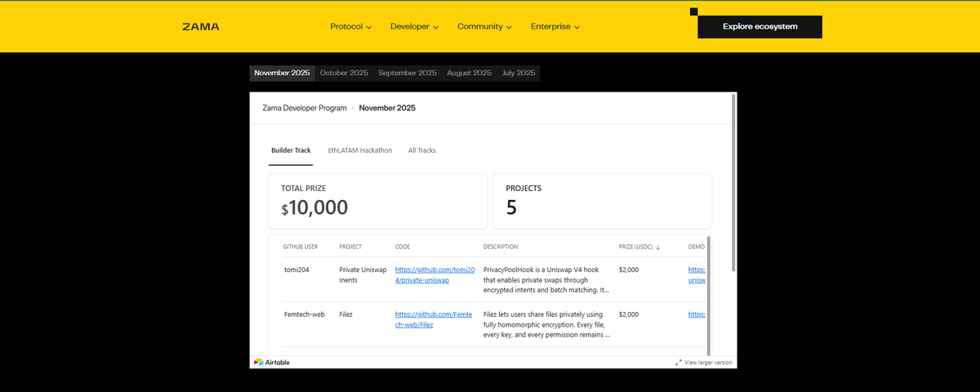Click the Private Uniswap Inents project cell

coord(363,274)
